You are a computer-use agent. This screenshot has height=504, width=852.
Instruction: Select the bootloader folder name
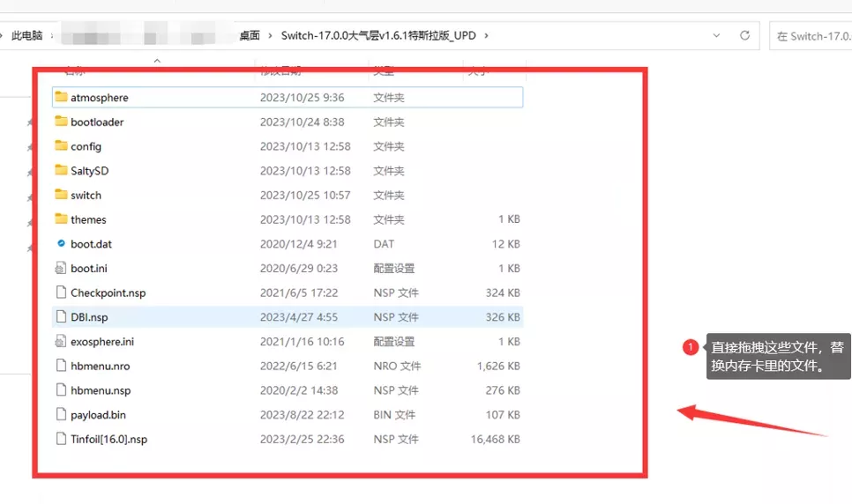pyautogui.click(x=97, y=122)
